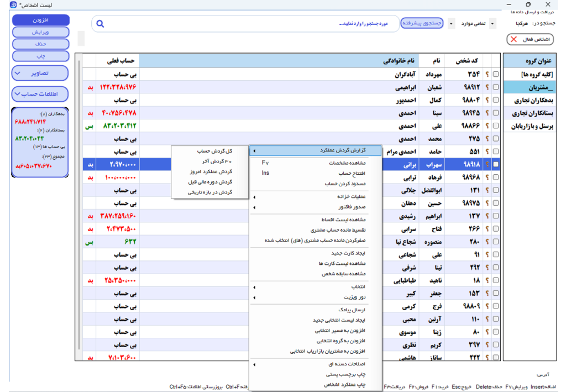Click the person icon in فرهاد ترابی row
Screen dimensions: 566x392
click(487, 177)
